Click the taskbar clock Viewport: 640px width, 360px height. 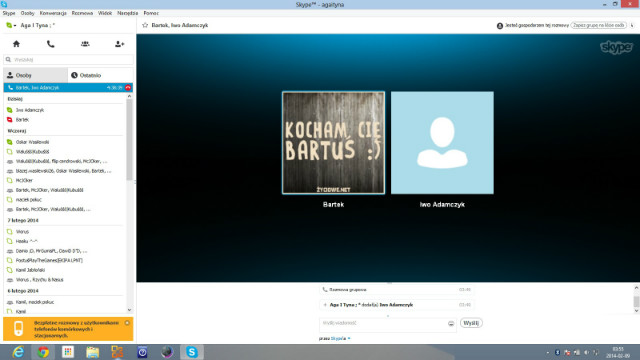618,352
